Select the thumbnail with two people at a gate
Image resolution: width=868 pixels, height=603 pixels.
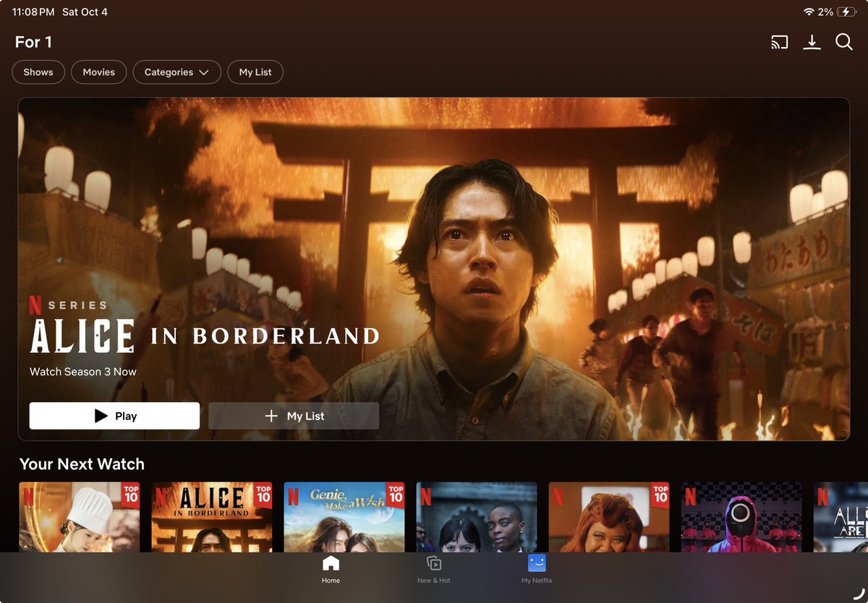477,517
